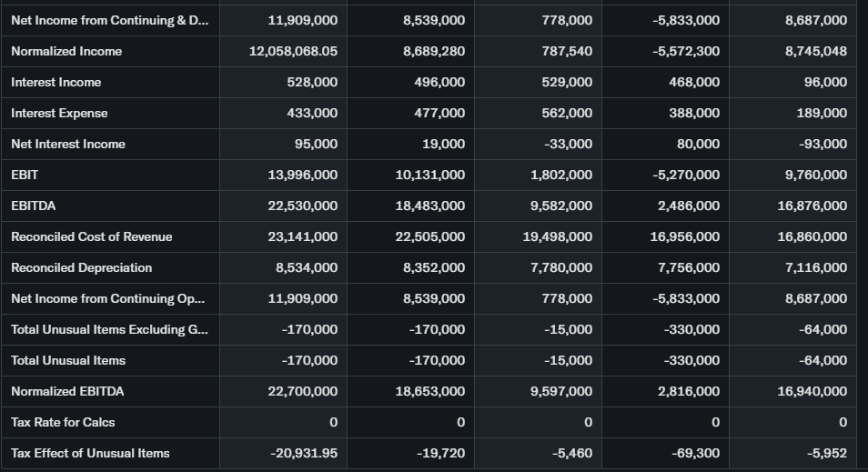Click the Normalized EBITDA value 2,816,000
Image resolution: width=868 pixels, height=472 pixels.
(687, 391)
